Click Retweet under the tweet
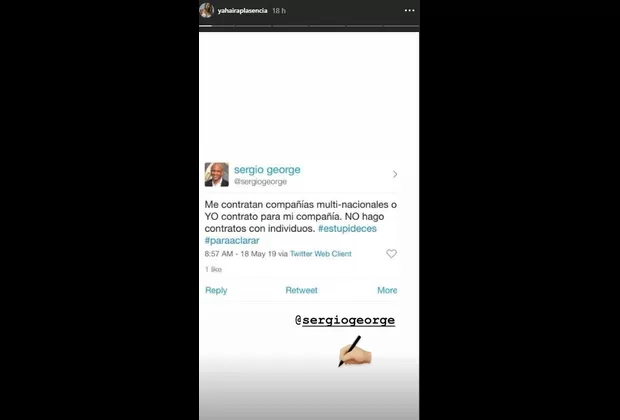This screenshot has width=620, height=420. (x=302, y=290)
